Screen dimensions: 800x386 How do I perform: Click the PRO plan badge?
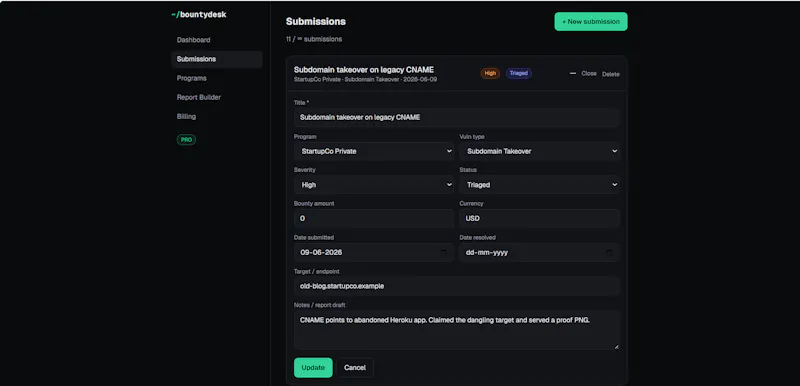[x=186, y=140]
